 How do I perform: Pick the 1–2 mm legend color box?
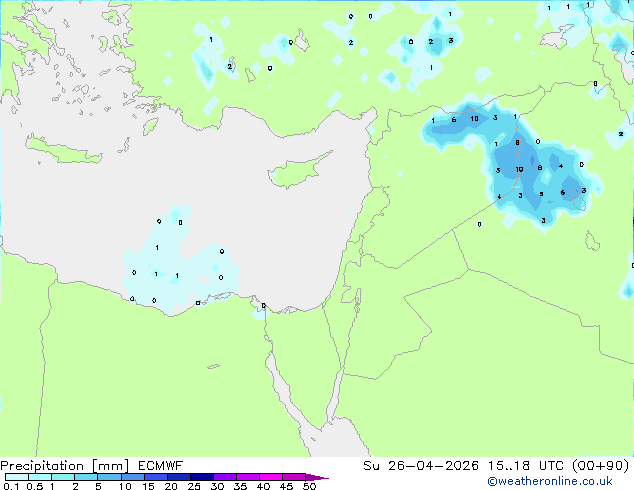coord(63,477)
